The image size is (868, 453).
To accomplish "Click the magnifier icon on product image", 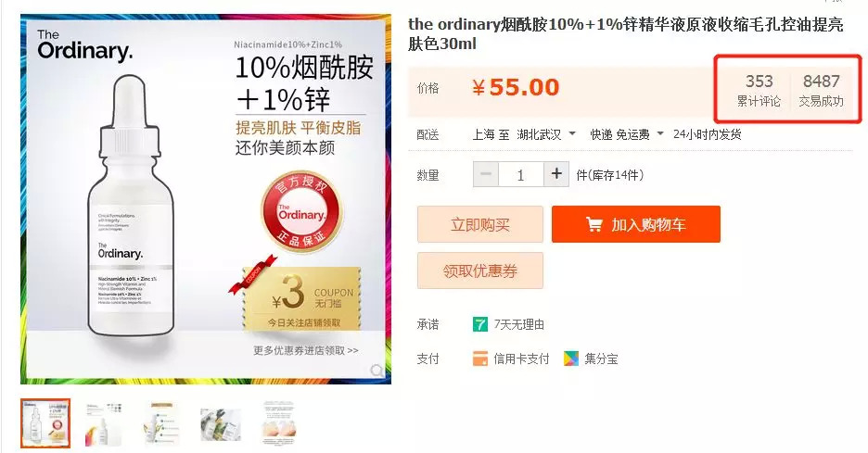I will (377, 370).
